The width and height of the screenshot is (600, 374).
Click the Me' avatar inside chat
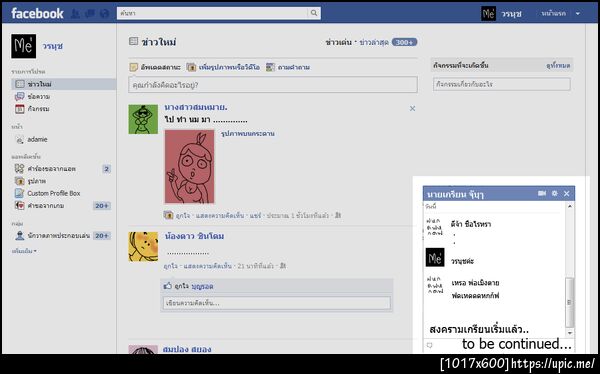[435, 257]
